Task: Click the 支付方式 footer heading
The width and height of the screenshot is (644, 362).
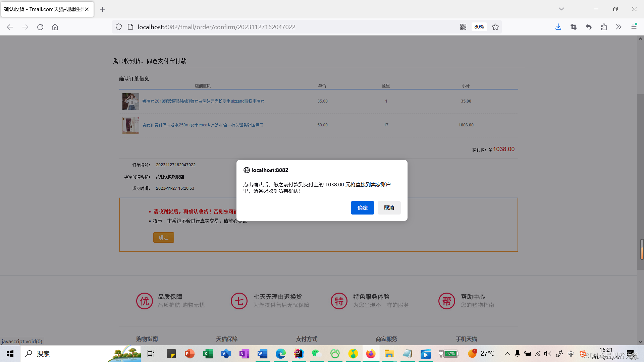Action: [307, 339]
